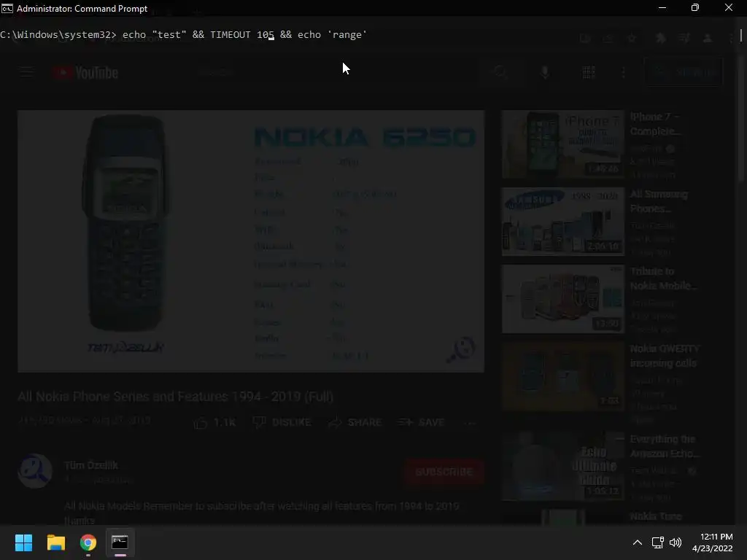747x560 pixels.
Task: Open the clock showing 12:11 PM
Action: point(712,542)
